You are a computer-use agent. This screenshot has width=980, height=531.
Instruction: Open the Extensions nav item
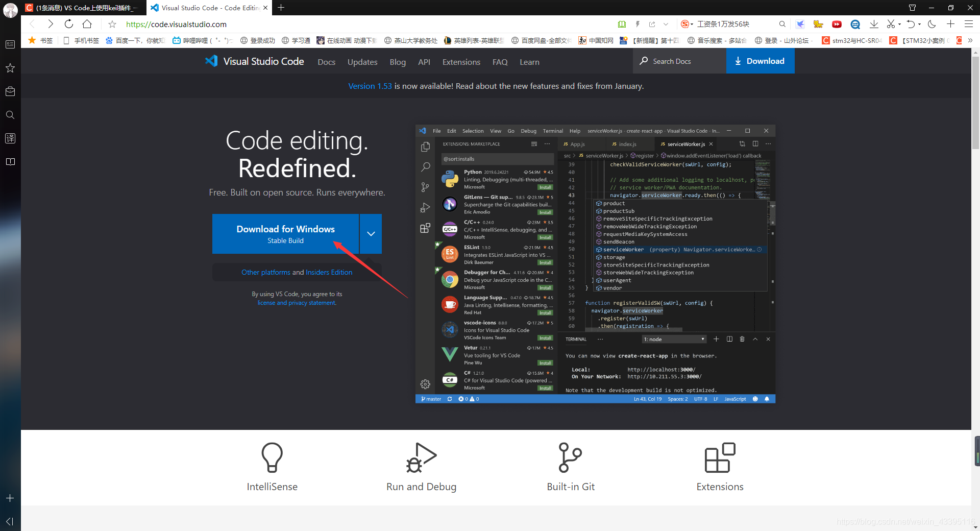[x=461, y=62]
